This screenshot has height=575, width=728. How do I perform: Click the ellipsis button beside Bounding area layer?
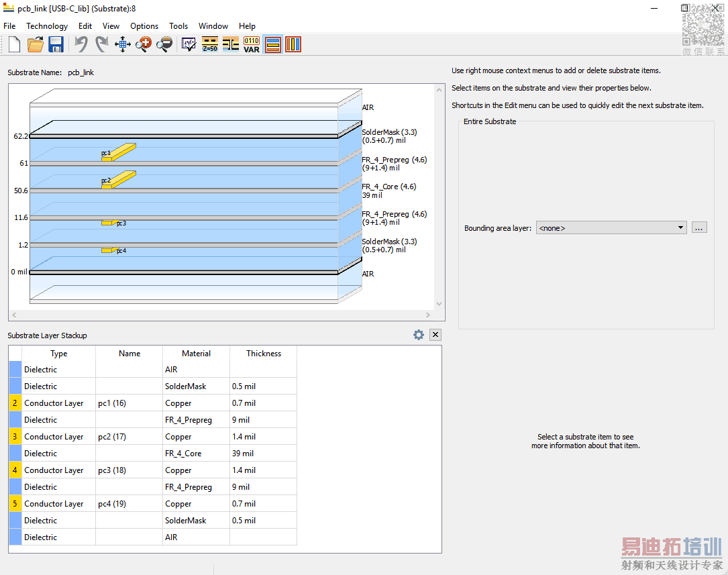(x=698, y=228)
